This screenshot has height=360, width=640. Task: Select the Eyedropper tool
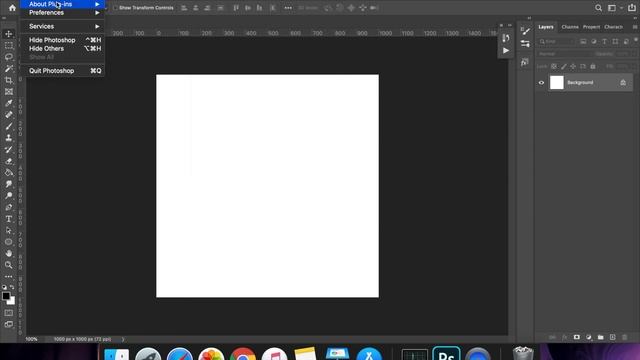[9, 103]
